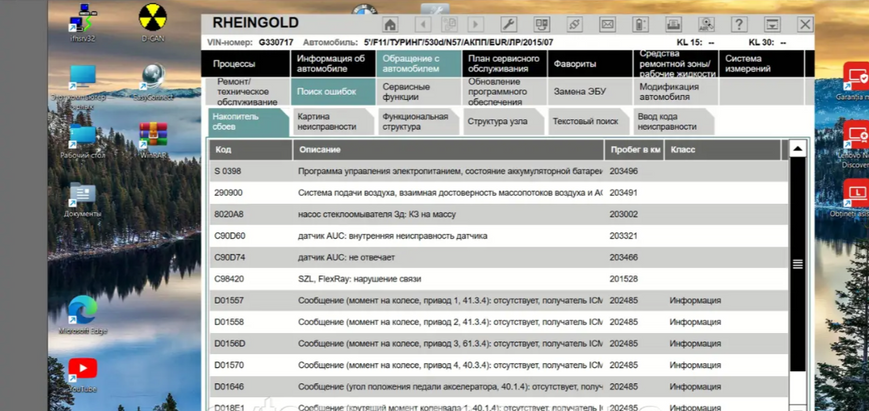Select fault code D0156D row
The width and height of the screenshot is (869, 411).
tap(498, 343)
